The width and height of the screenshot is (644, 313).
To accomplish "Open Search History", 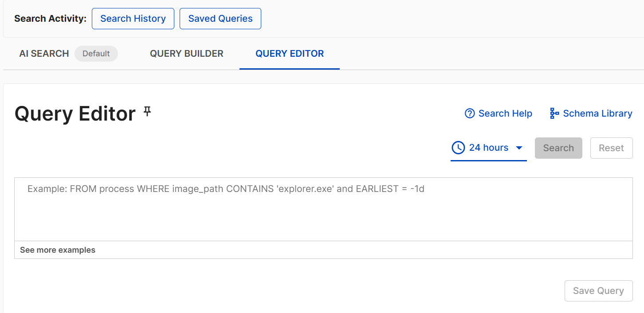I will (x=133, y=19).
